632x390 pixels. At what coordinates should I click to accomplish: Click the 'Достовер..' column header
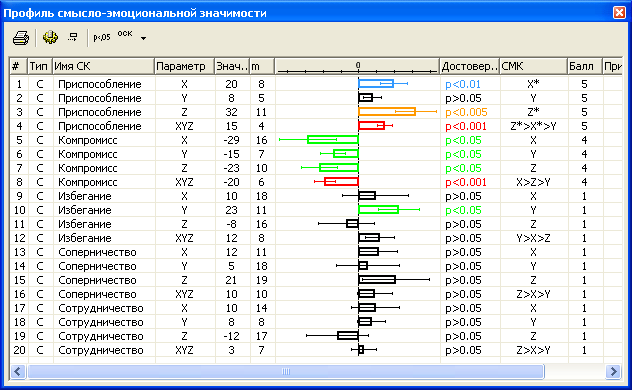pos(470,66)
